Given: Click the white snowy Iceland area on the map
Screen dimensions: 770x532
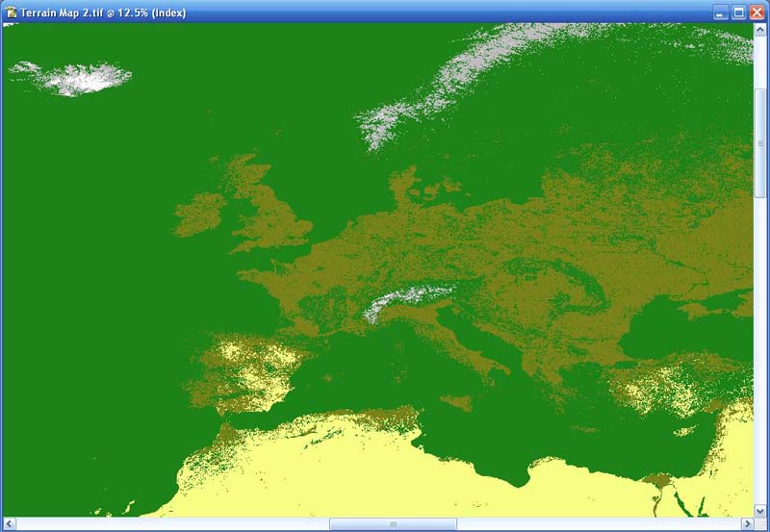Looking at the screenshot, I should [x=77, y=79].
